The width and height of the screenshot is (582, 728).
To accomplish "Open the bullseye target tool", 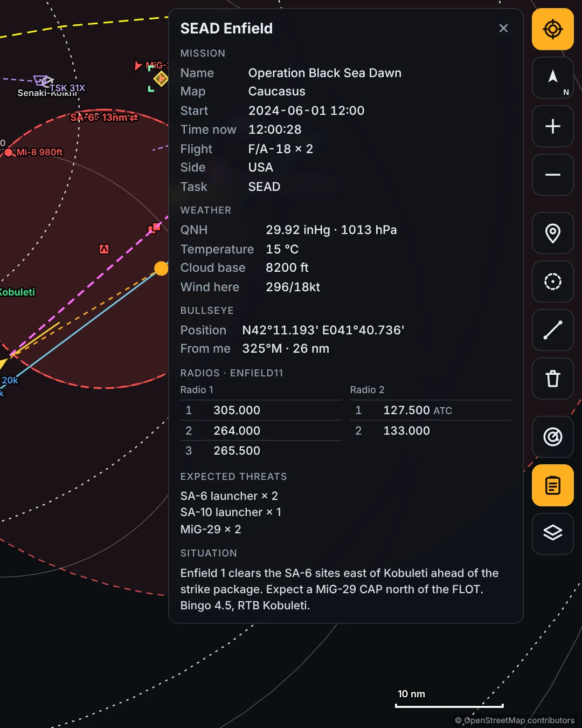I will (553, 437).
